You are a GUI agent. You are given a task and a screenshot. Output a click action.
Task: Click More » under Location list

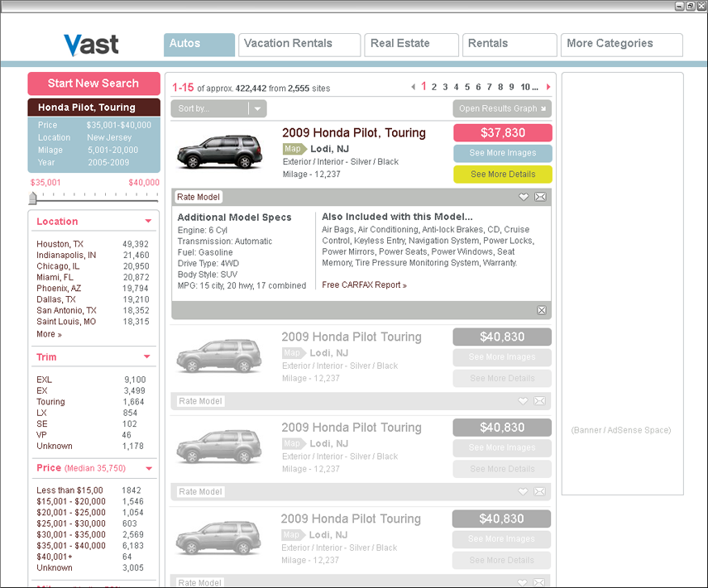coord(50,334)
